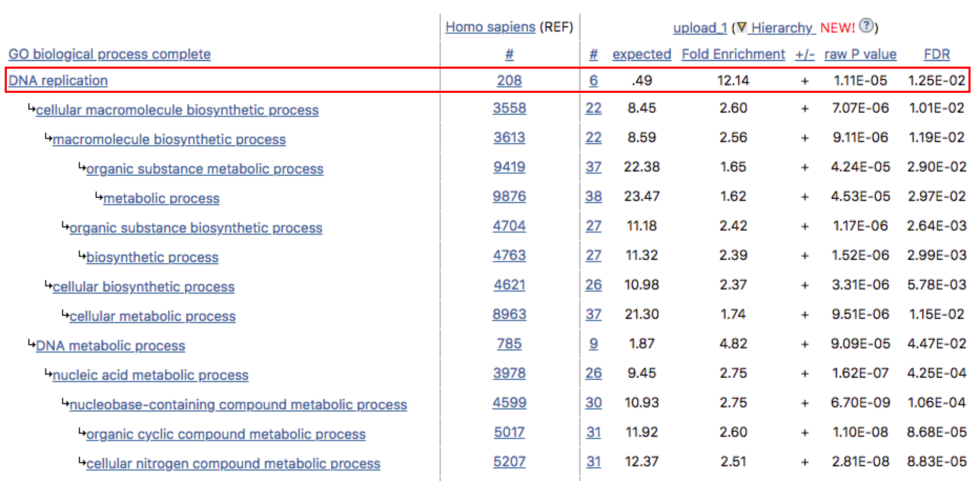The width and height of the screenshot is (980, 481).
Task: Click the 6 uploaded genes for DNA replication
Action: tap(593, 80)
